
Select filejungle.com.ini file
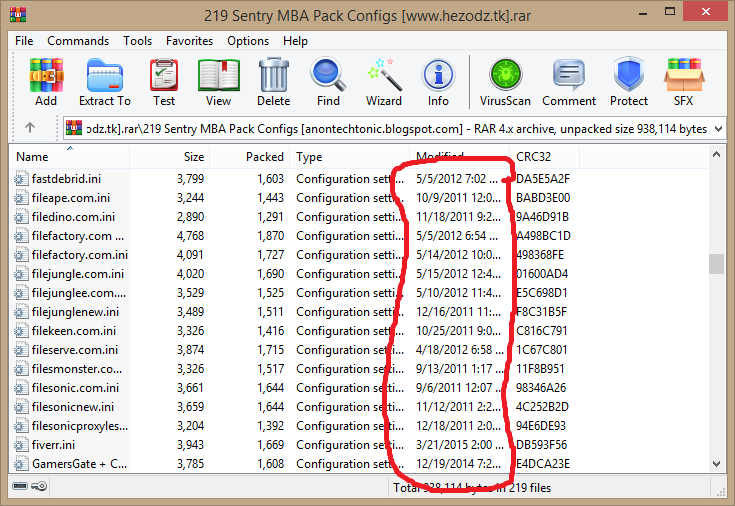[78, 274]
